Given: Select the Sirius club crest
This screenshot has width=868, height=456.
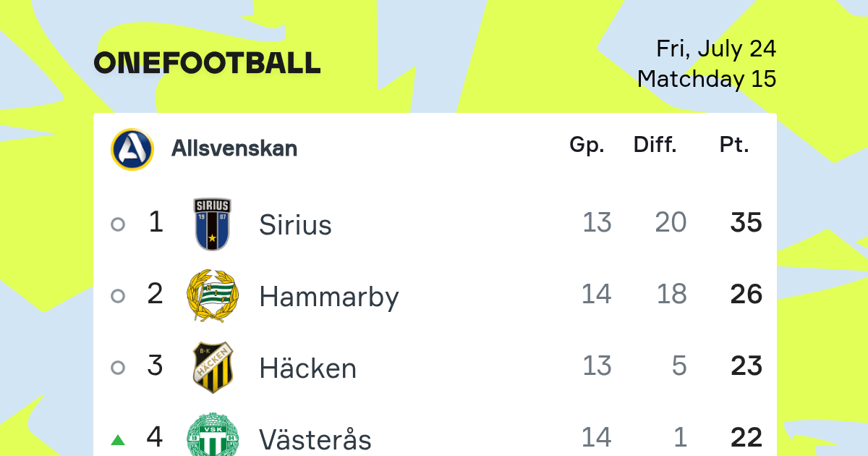Looking at the screenshot, I should 212,224.
